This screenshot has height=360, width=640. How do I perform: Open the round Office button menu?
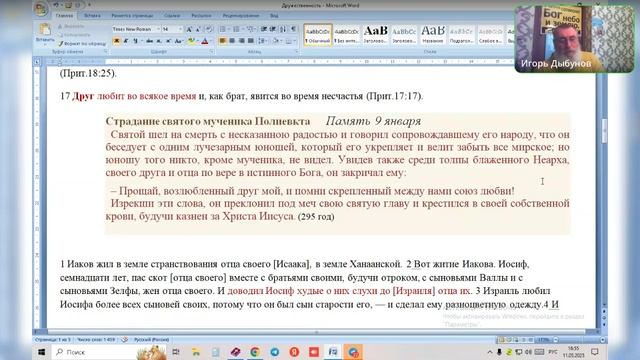coord(41,9)
